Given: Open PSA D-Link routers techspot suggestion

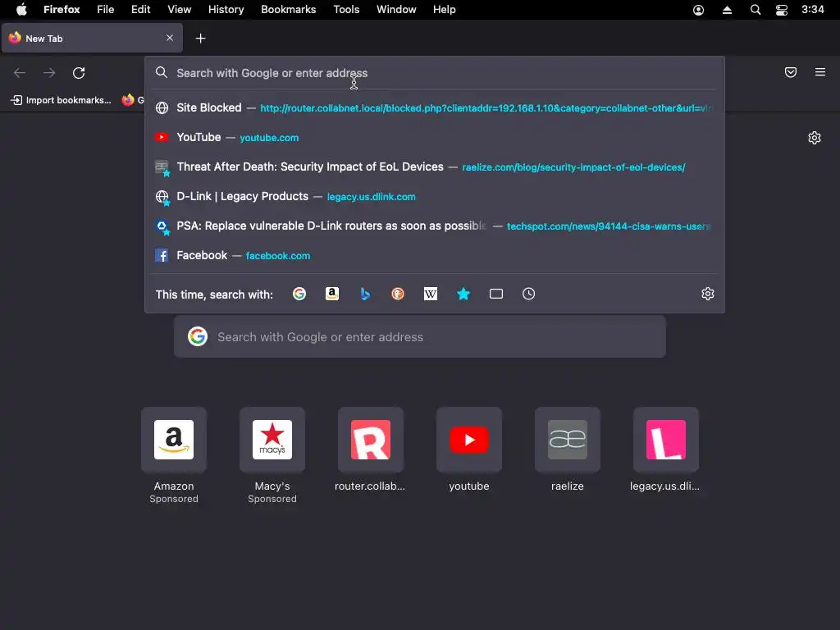Looking at the screenshot, I should (x=435, y=226).
